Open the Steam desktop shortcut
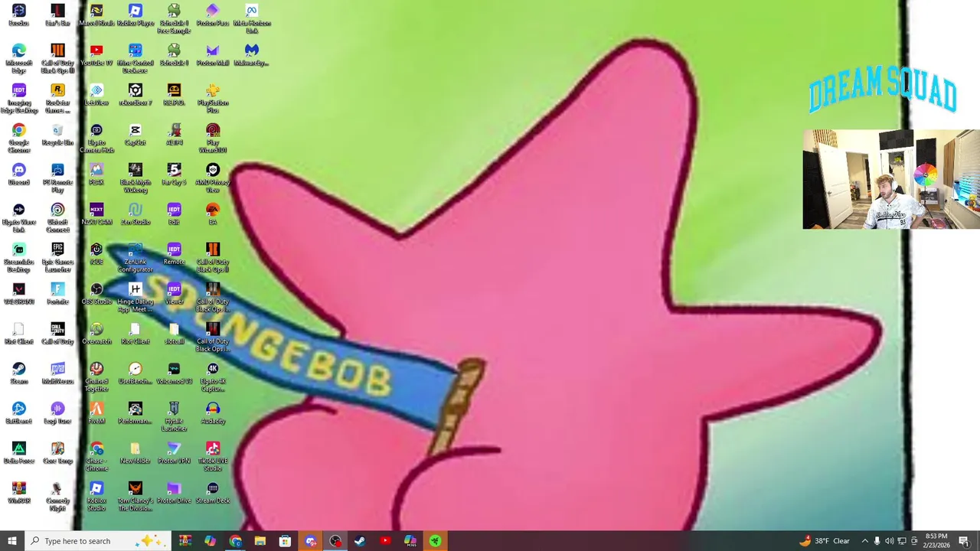 [x=19, y=373]
